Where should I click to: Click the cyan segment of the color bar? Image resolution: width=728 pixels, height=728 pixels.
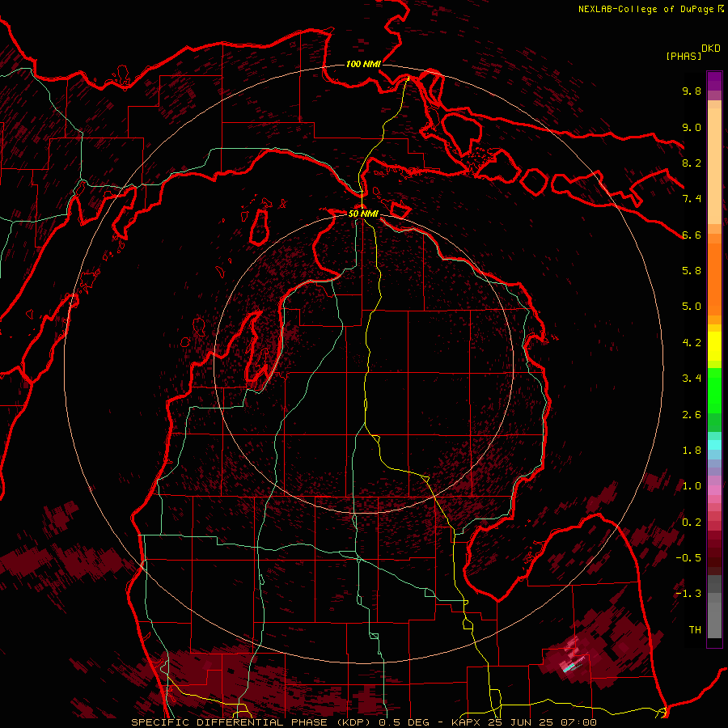714,445
